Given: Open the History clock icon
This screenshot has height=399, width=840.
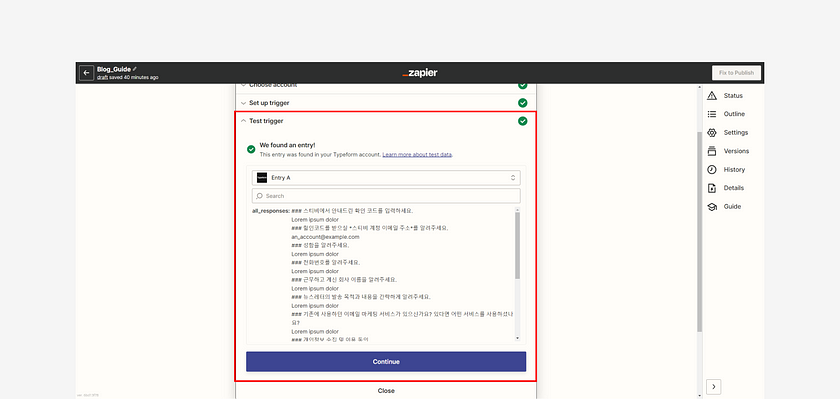Looking at the screenshot, I should (x=711, y=170).
